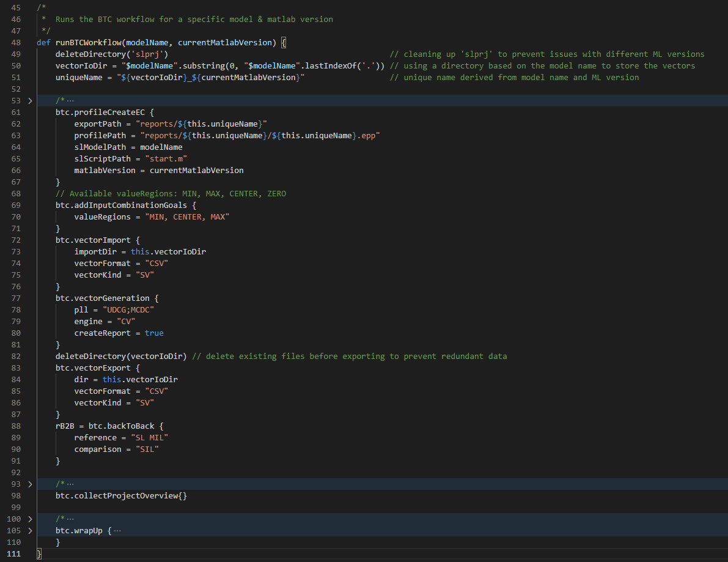Click btc.collectProjectOverview{} on line 98
The width and height of the screenshot is (728, 562).
point(120,495)
